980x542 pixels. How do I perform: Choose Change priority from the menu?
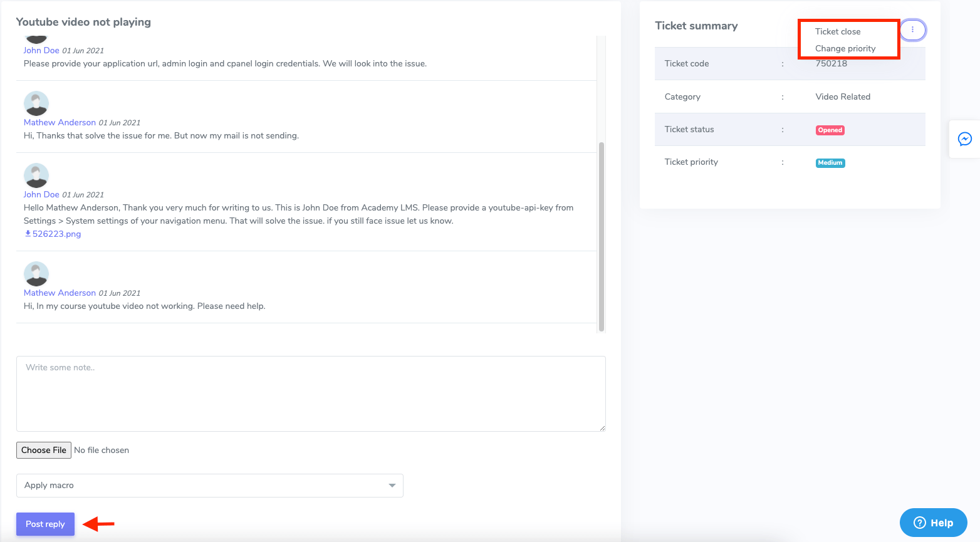point(845,48)
